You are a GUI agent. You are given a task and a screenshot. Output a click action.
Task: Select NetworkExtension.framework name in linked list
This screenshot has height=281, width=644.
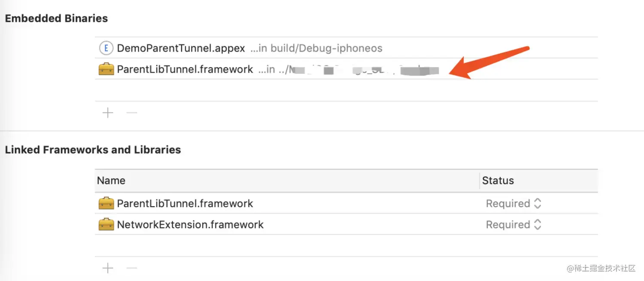(190, 224)
